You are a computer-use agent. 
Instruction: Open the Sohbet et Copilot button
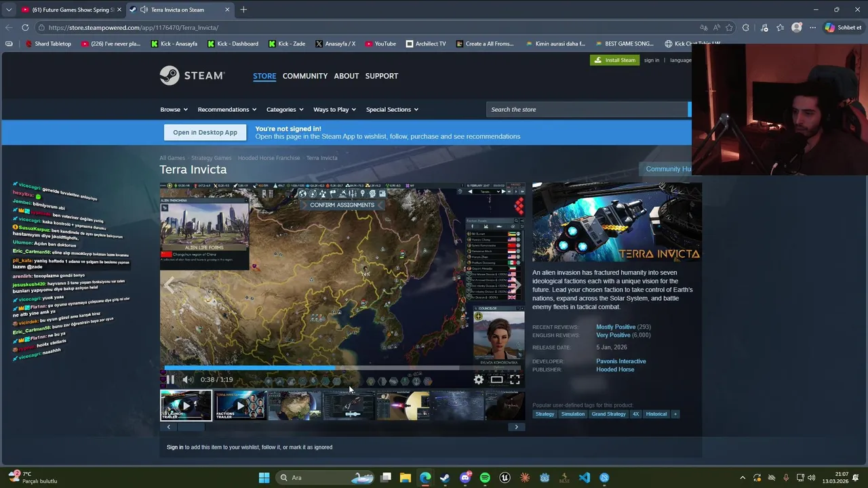843,28
